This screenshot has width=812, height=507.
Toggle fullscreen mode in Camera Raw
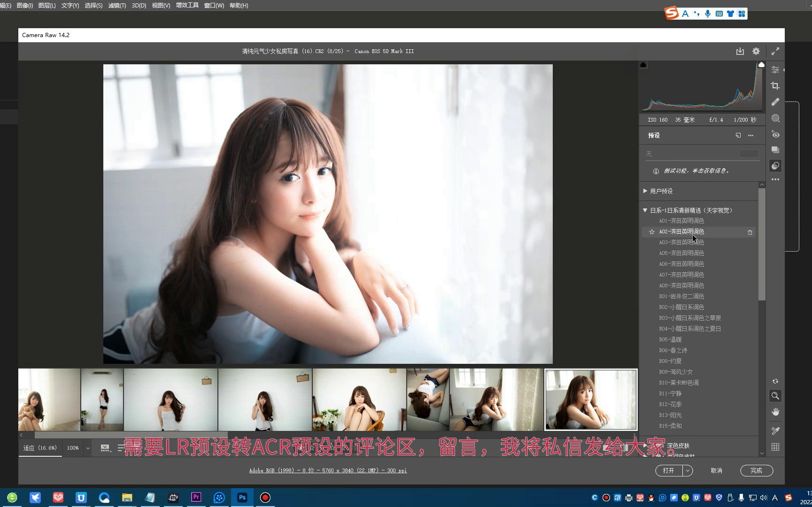(x=775, y=51)
